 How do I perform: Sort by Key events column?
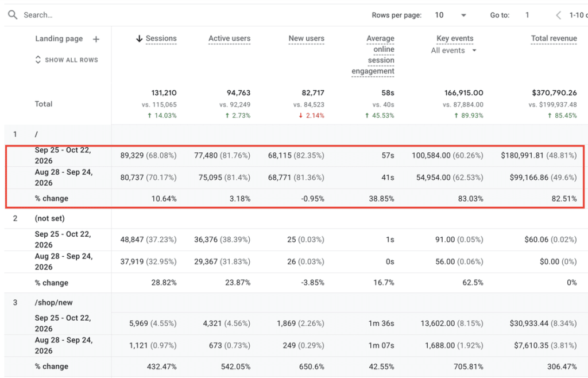pos(455,38)
